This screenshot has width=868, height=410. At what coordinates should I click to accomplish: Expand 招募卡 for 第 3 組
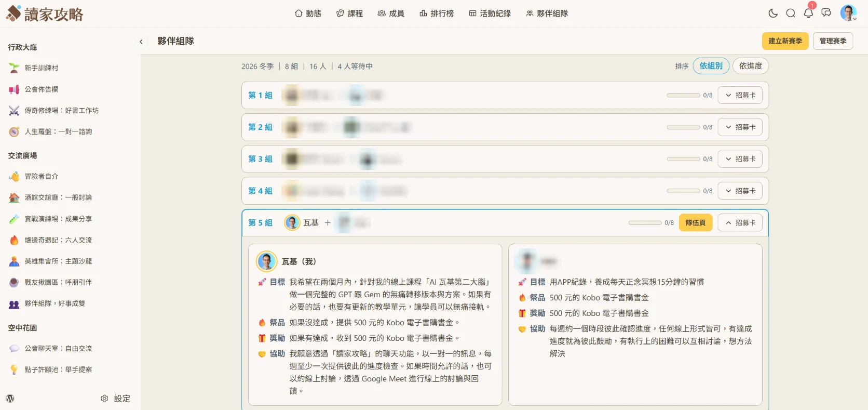[740, 159]
